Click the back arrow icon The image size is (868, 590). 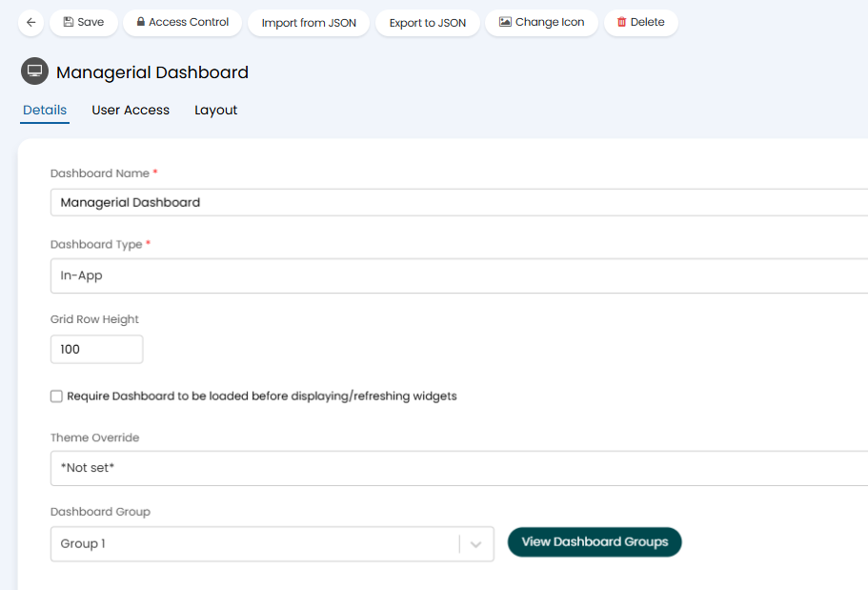coord(30,22)
